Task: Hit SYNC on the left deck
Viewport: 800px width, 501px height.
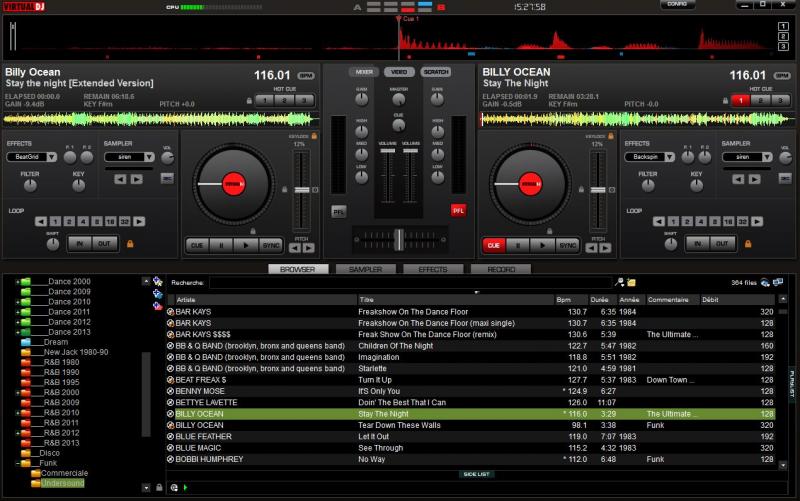Action: tap(270, 244)
